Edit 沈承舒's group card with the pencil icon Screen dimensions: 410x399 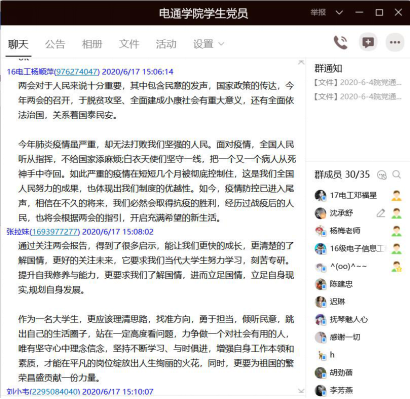pos(381,213)
